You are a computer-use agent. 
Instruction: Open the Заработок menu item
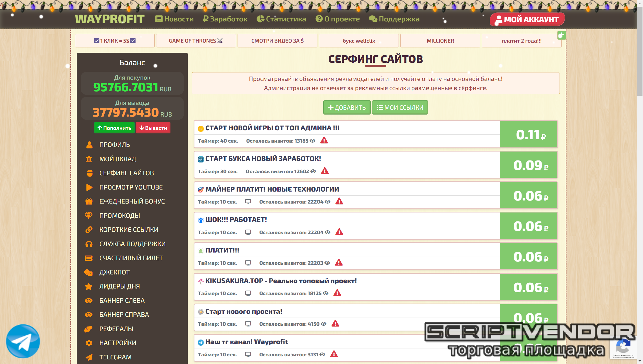tap(225, 19)
